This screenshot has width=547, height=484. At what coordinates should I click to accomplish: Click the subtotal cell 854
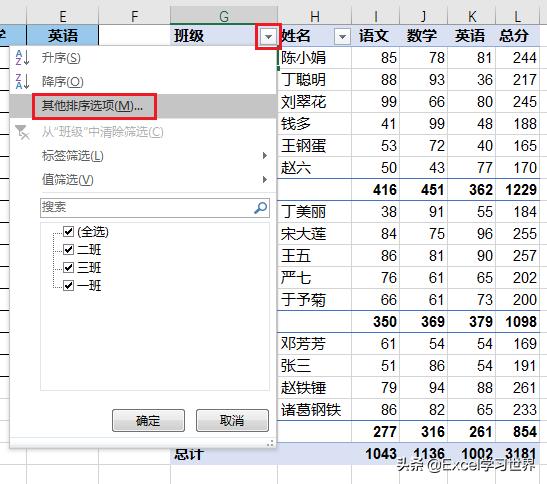[518, 432]
